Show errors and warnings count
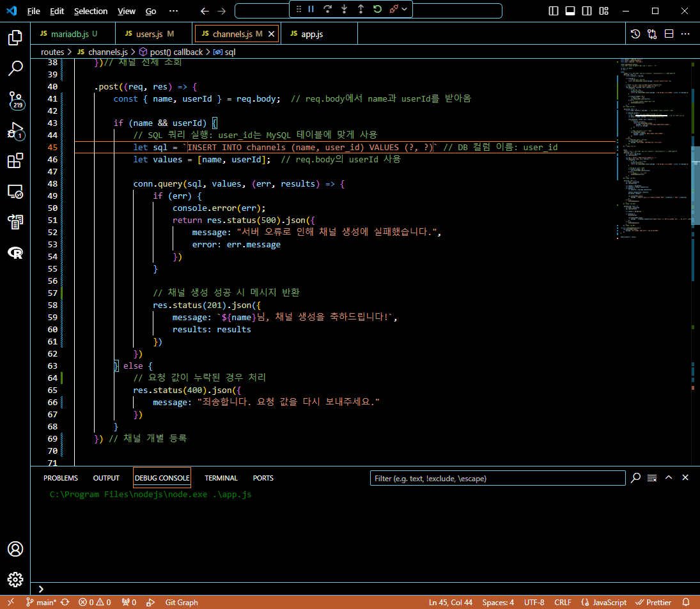The width and height of the screenshot is (700, 609). (x=95, y=603)
